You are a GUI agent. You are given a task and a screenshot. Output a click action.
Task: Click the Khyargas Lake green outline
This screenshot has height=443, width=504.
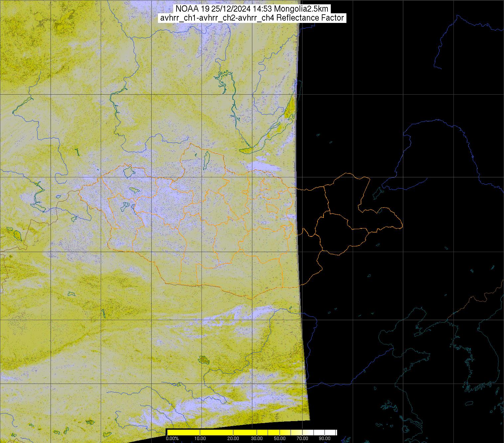[x=134, y=190]
